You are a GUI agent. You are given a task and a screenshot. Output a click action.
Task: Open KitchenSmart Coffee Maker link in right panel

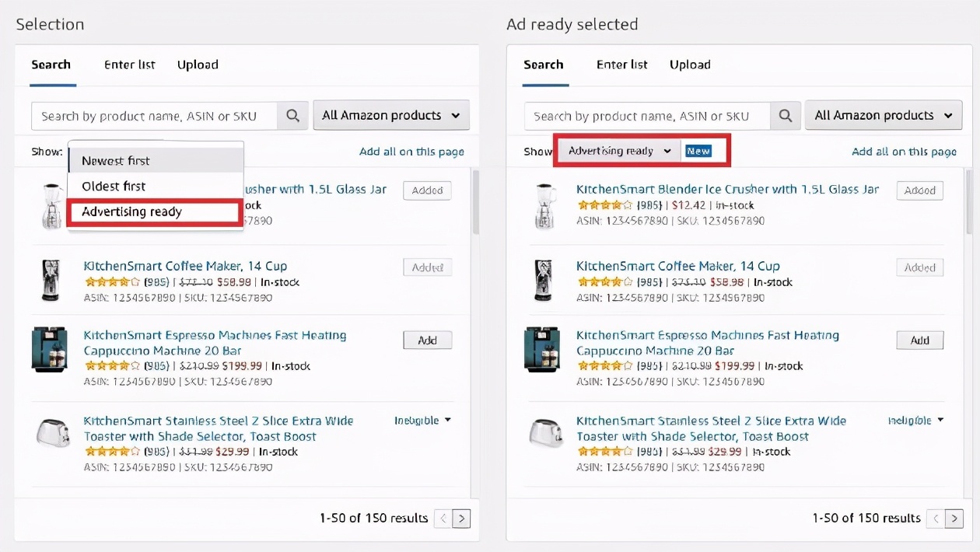pyautogui.click(x=677, y=266)
